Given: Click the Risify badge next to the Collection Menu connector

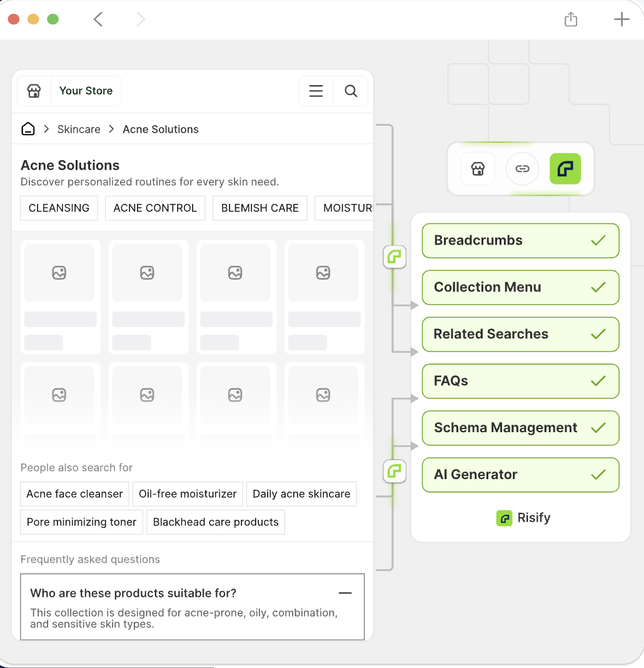Looking at the screenshot, I should tap(395, 256).
